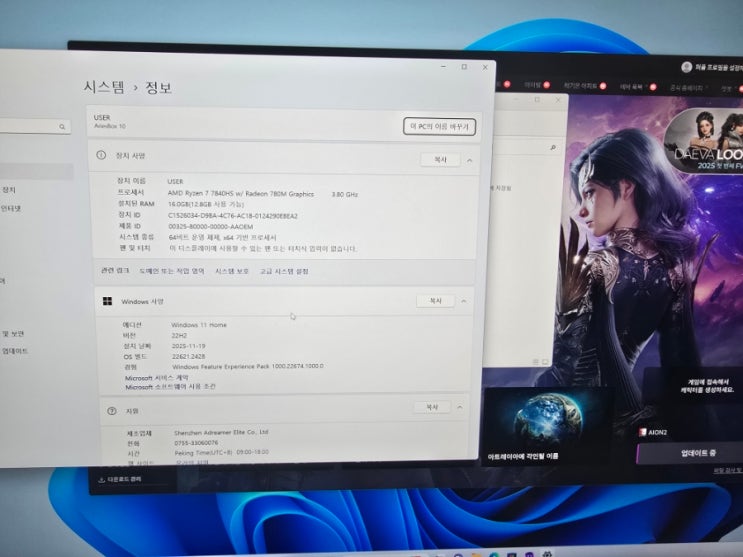Click the download icon beside 다운로드 관리
The height and width of the screenshot is (557, 743).
click(101, 480)
